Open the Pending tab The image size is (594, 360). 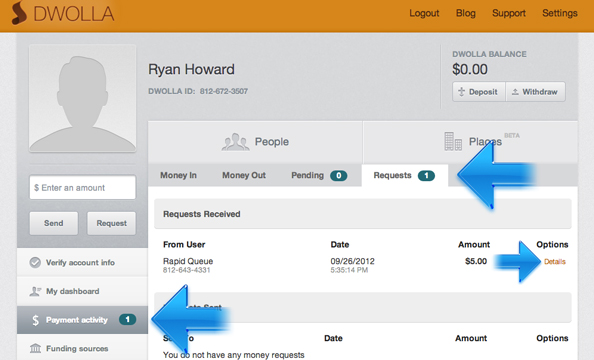[x=319, y=175]
